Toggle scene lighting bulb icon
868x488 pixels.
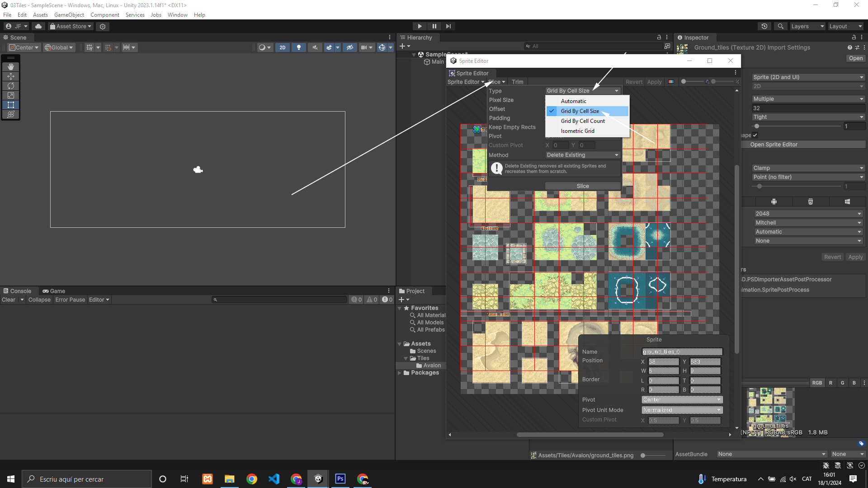point(298,47)
